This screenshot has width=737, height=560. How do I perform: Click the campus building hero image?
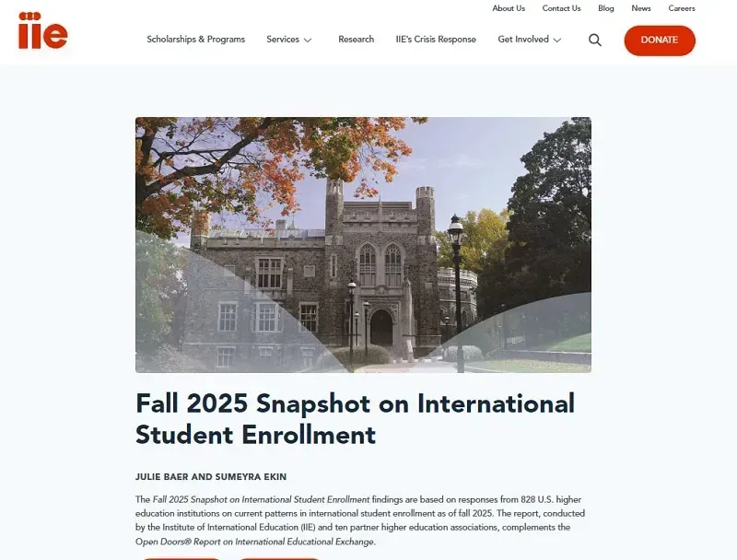tap(363, 245)
